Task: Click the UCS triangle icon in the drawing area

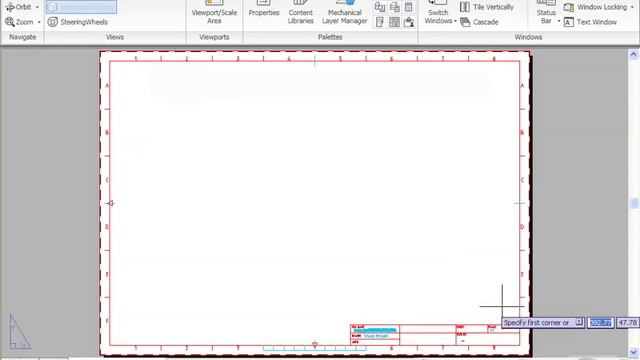Action: coord(19,332)
